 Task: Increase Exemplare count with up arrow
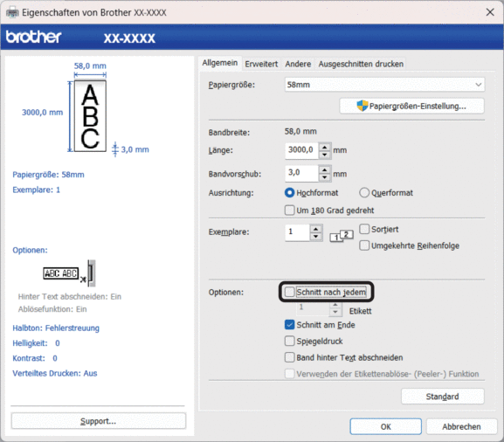(x=315, y=229)
